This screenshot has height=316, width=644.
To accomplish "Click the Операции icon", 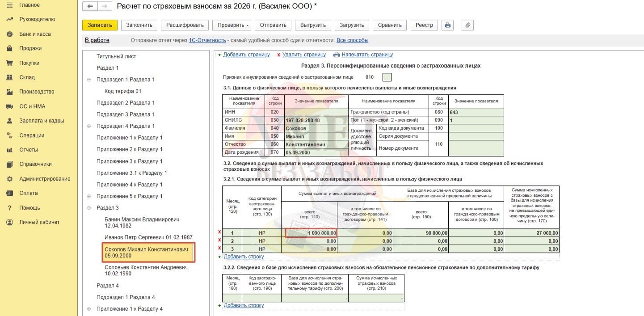I will coord(9,135).
